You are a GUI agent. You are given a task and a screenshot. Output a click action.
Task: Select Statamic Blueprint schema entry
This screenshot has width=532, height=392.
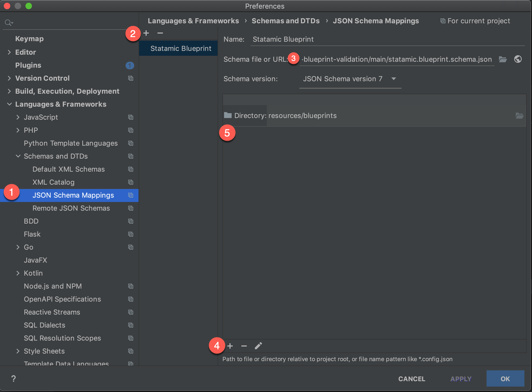click(180, 48)
